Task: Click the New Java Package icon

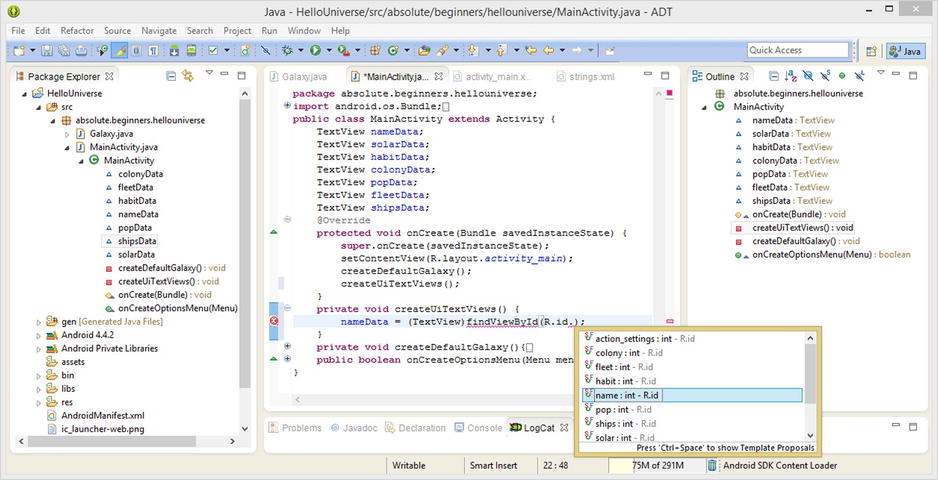Action: (375, 51)
